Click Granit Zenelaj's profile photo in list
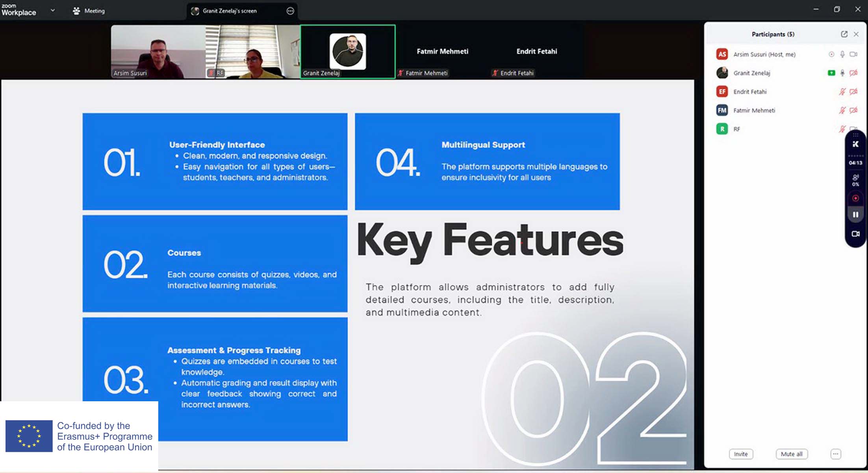Screen dimensions: 868x473 pos(722,73)
